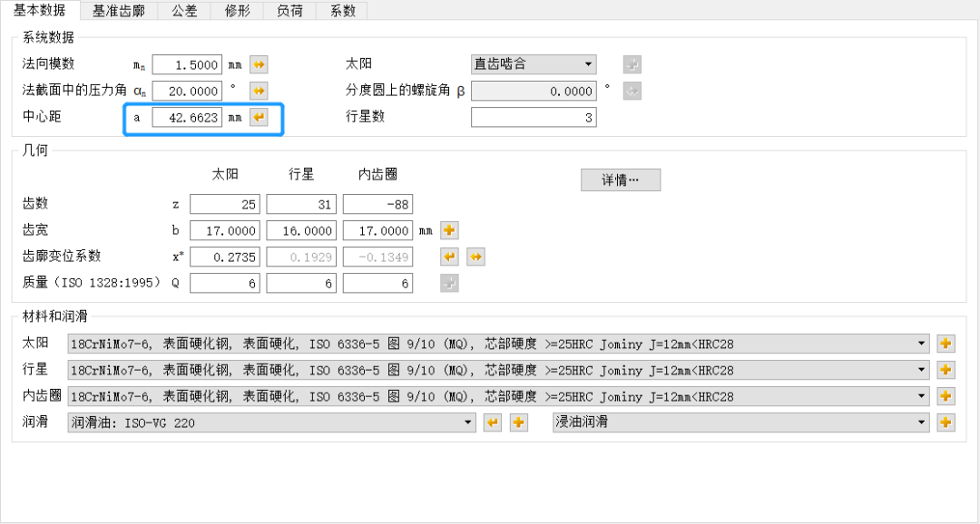Switch to the 基准齿廓 tab
Image resolution: width=980 pixels, height=524 pixels.
tap(119, 12)
